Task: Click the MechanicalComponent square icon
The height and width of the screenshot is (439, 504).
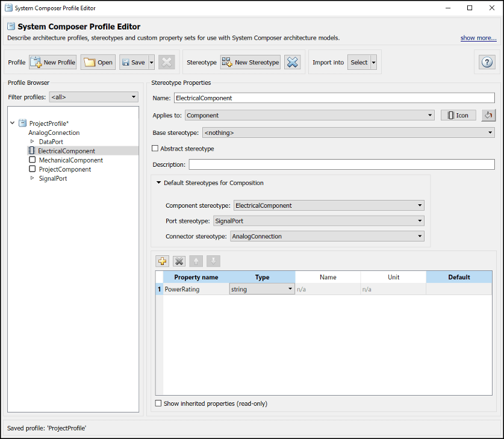Action: [x=32, y=160]
